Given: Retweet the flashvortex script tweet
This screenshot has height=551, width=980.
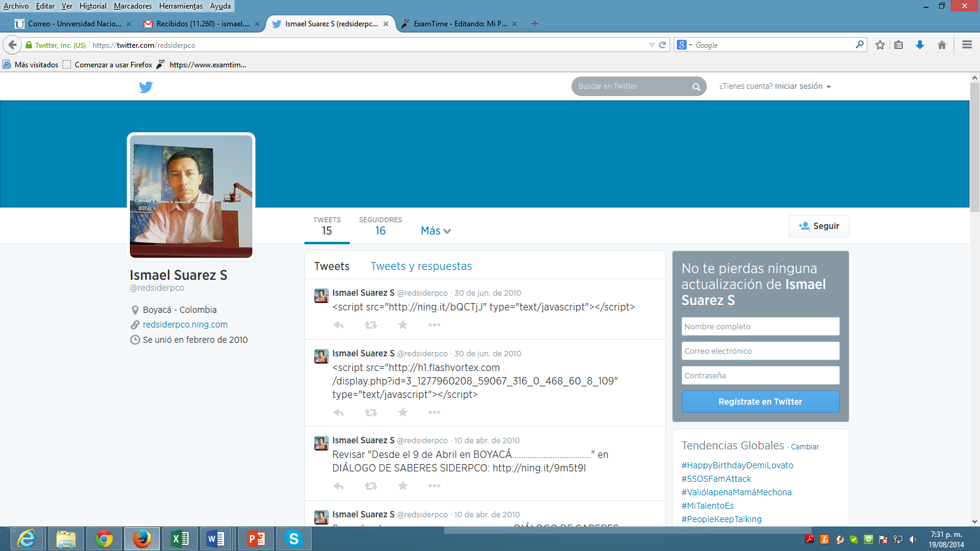Looking at the screenshot, I should (371, 413).
